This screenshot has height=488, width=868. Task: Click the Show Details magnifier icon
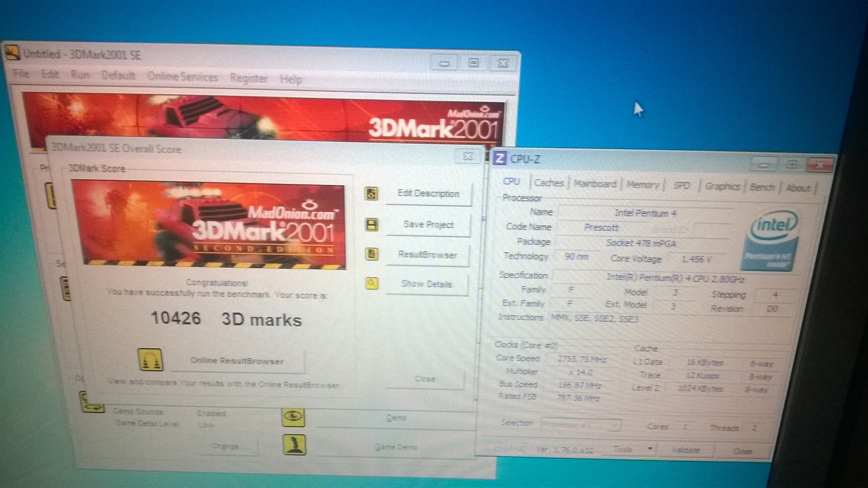(x=372, y=283)
